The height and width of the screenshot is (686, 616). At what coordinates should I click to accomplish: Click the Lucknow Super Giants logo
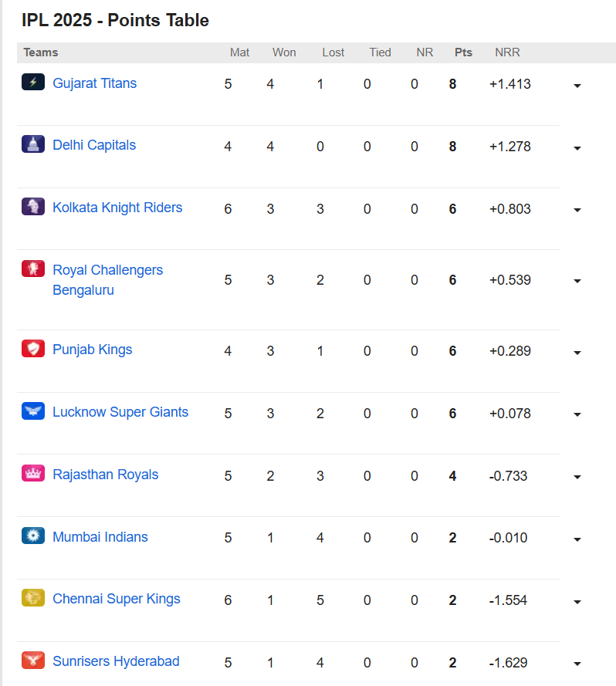click(x=33, y=411)
